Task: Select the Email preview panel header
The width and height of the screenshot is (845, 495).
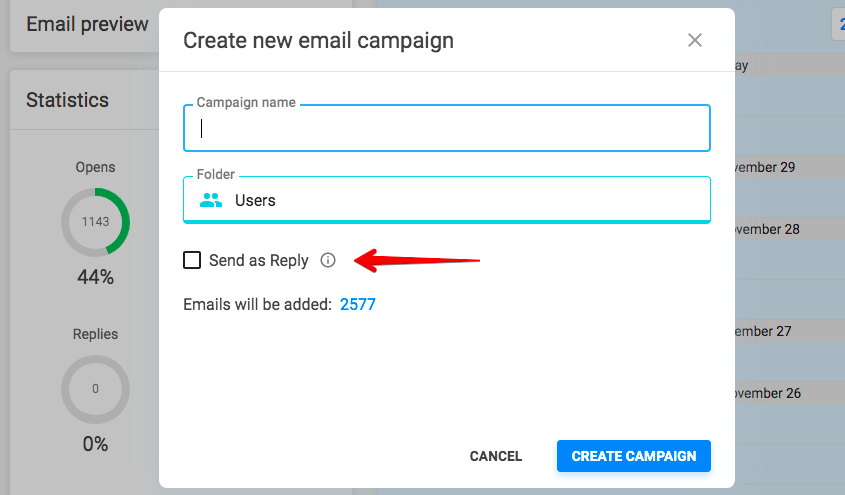Action: [87, 24]
